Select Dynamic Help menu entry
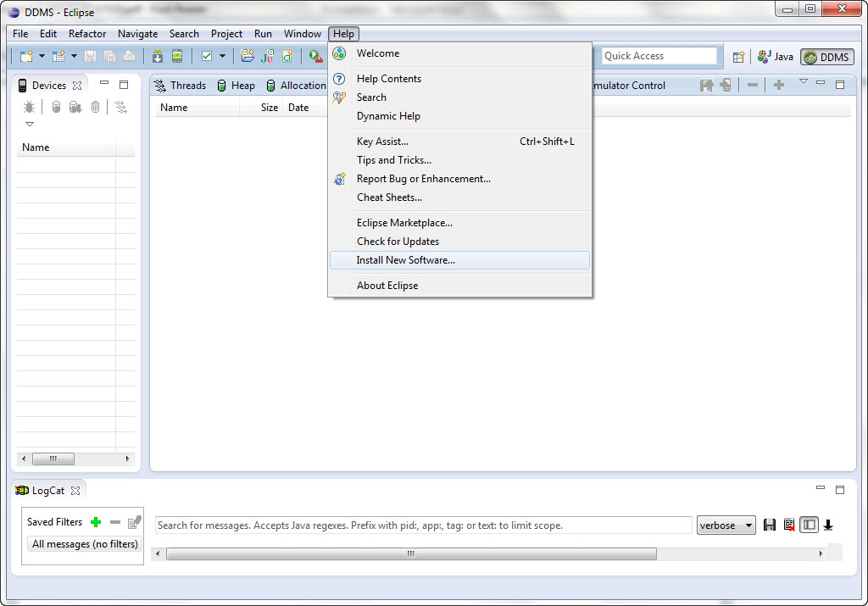This screenshot has width=868, height=606. tap(460, 116)
